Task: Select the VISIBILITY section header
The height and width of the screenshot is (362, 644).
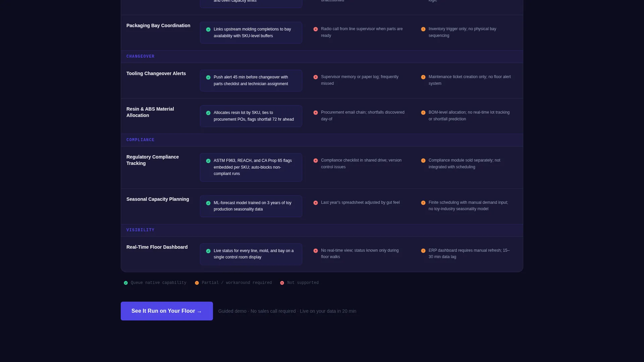Action: click(141, 230)
